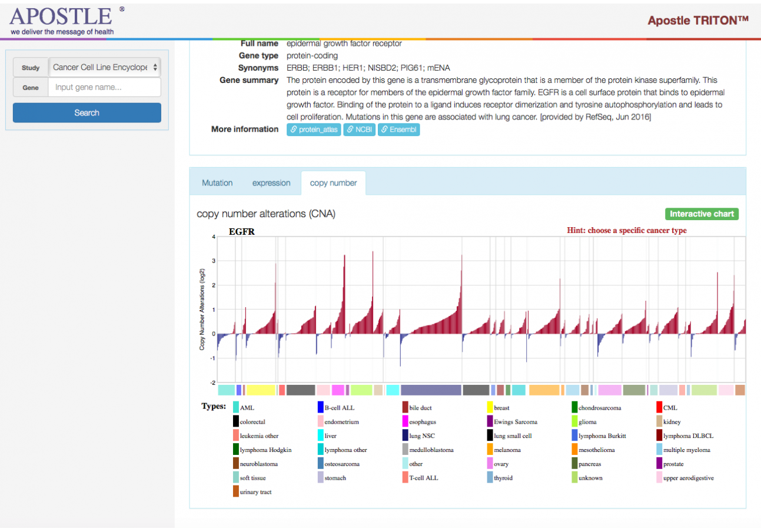This screenshot has height=532, width=761.
Task: Click the Gene name input field
Action: pos(105,88)
